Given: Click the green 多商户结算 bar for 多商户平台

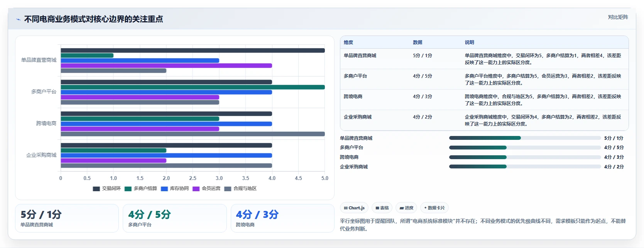Looking at the screenshot, I should [193, 87].
